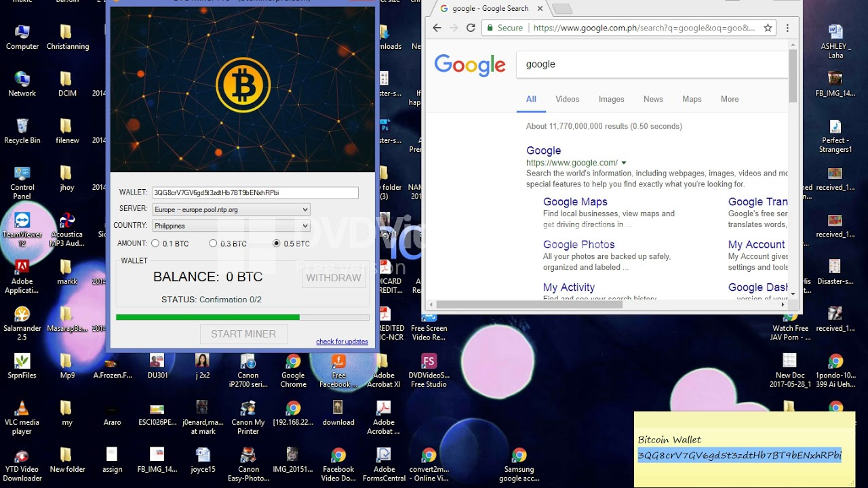Click highlighted wallet address in sticky note
This screenshot has height=488, width=868.
[739, 455]
